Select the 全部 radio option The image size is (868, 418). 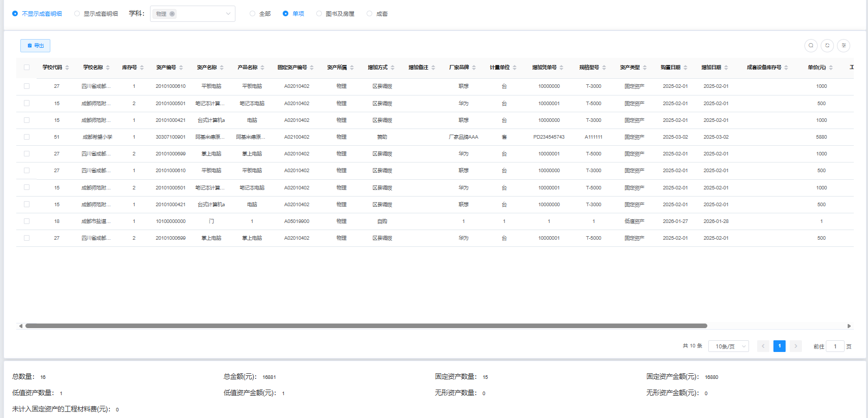click(x=253, y=14)
